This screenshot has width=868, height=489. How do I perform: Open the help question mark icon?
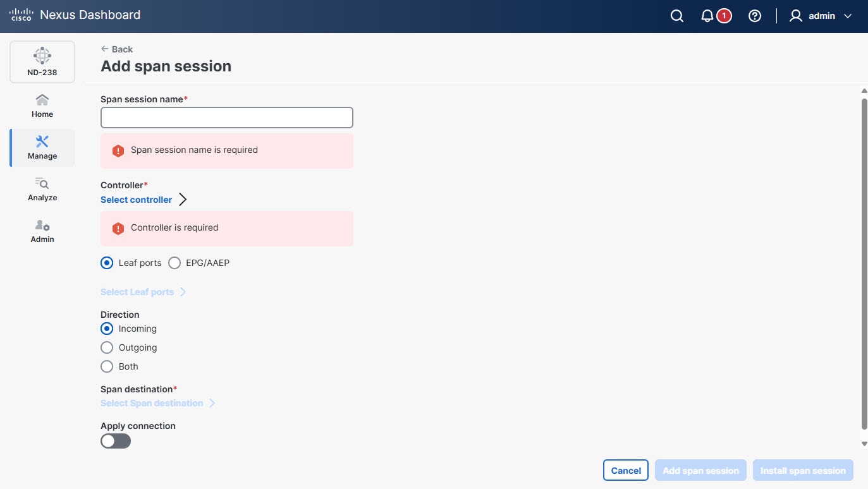tap(754, 16)
